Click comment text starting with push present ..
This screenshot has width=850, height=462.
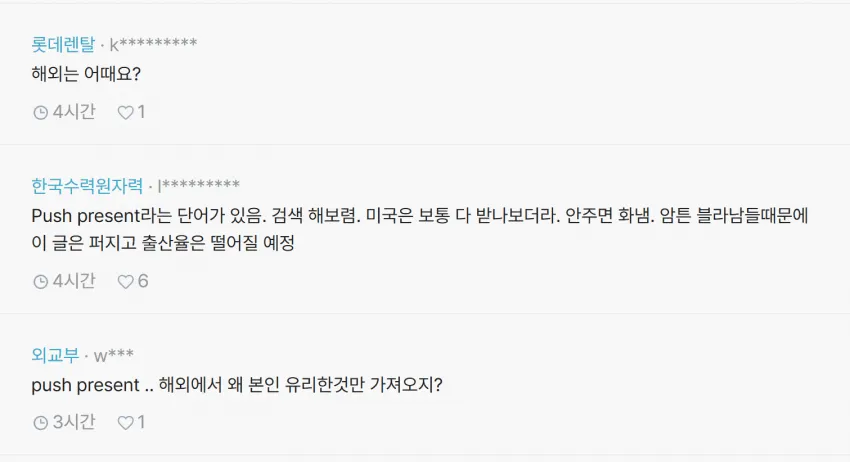point(237,385)
